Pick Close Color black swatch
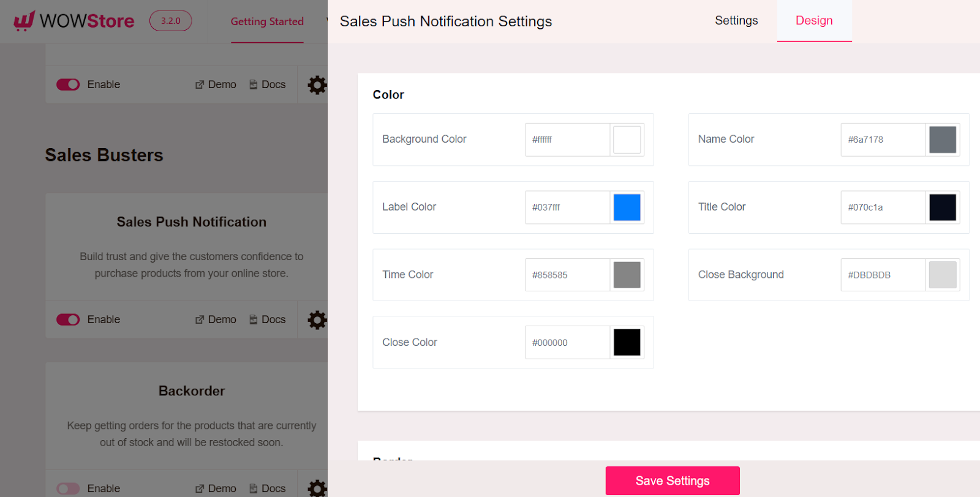 627,342
